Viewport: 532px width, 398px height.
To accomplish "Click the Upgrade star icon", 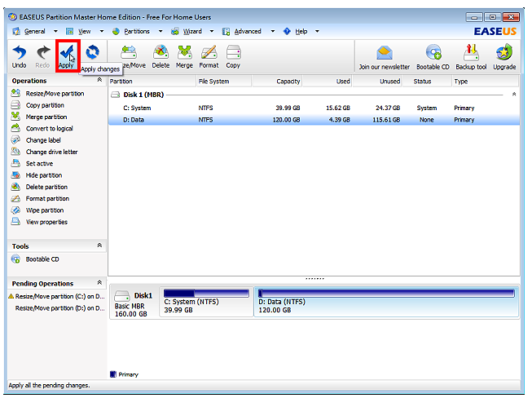I will 504,58.
